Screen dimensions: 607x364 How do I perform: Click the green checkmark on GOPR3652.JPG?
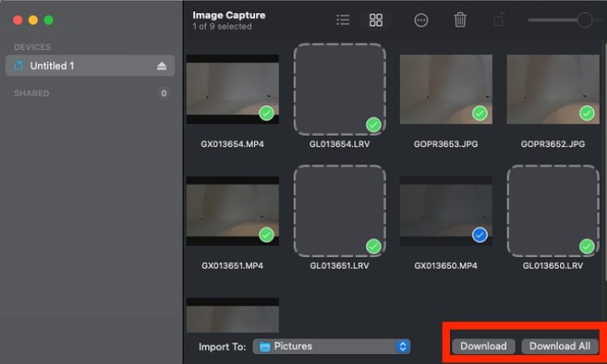(x=587, y=113)
